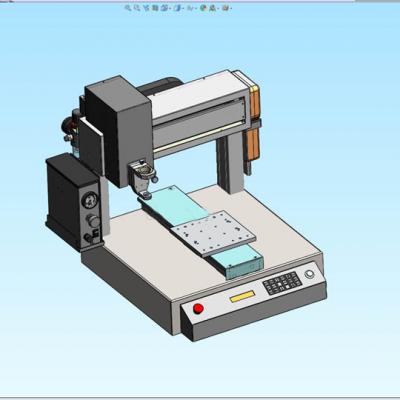Go back to the Previous View
The image size is (400, 400).
(x=146, y=8)
